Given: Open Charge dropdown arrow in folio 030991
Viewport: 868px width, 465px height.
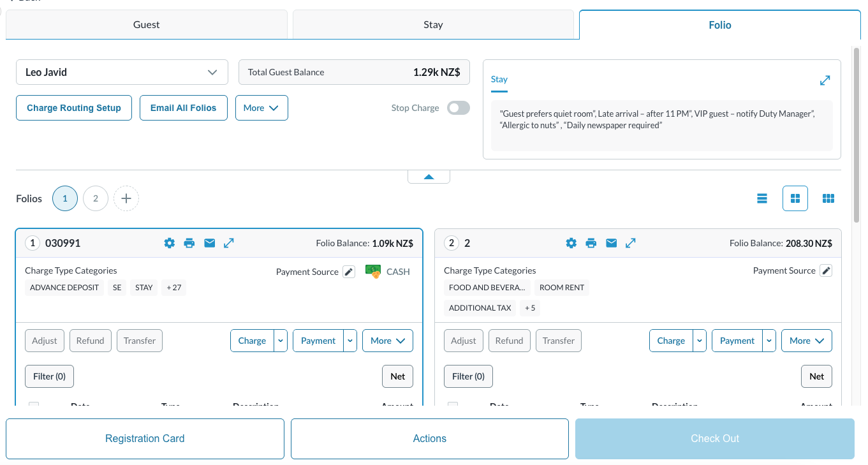Looking at the screenshot, I should (281, 341).
